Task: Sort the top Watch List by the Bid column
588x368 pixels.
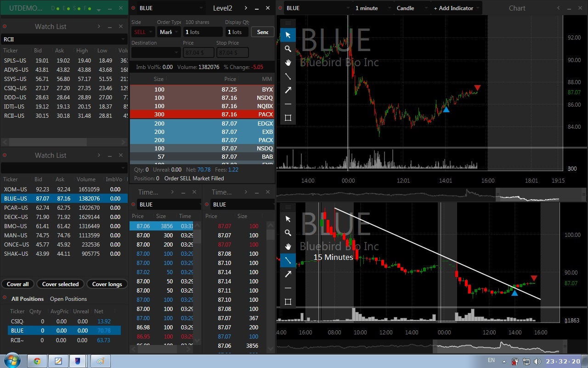Action: (x=38, y=51)
